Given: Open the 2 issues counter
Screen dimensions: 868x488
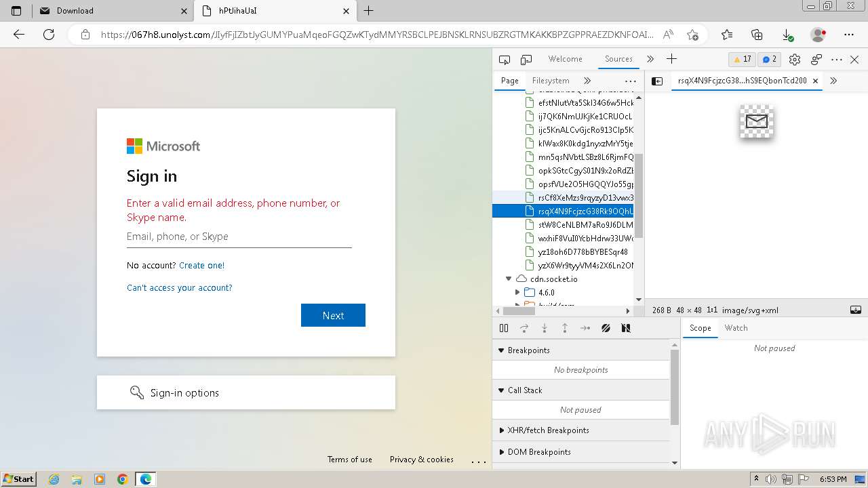Looking at the screenshot, I should point(769,59).
